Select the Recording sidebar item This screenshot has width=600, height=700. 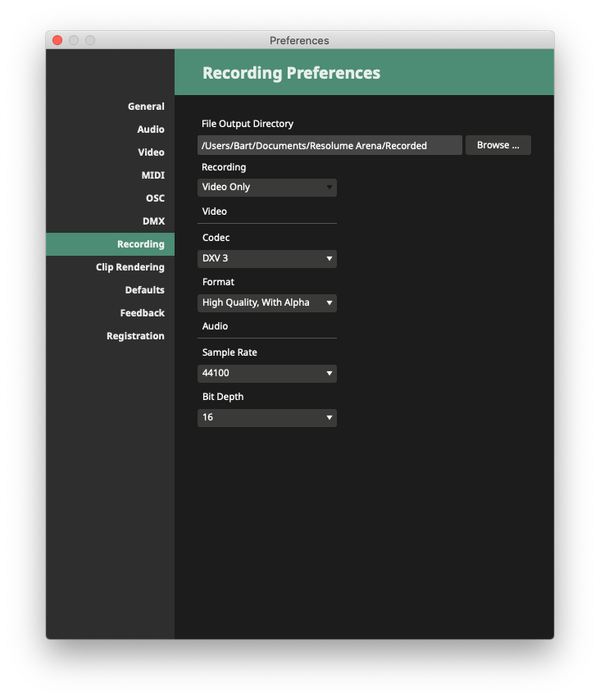(140, 244)
